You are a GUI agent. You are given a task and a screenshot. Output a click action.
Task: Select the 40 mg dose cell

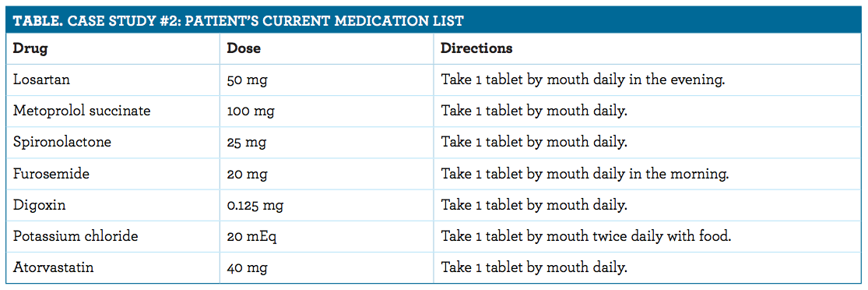247,269
